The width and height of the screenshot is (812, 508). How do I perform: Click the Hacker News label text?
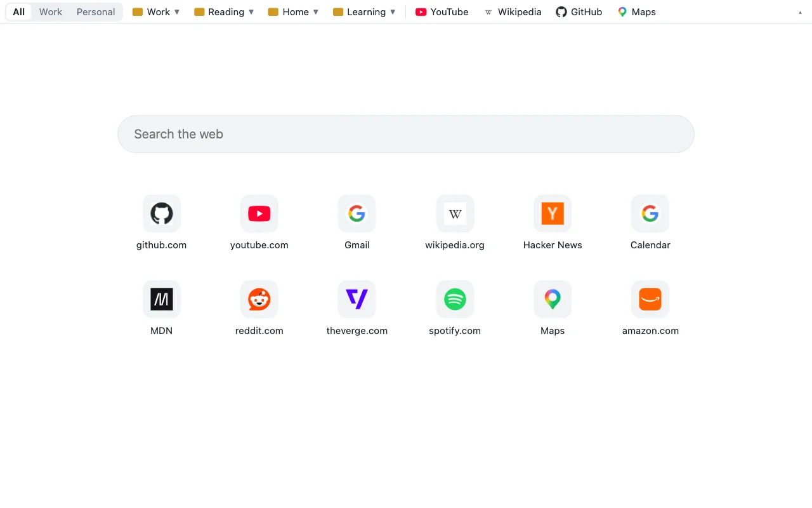[553, 245]
